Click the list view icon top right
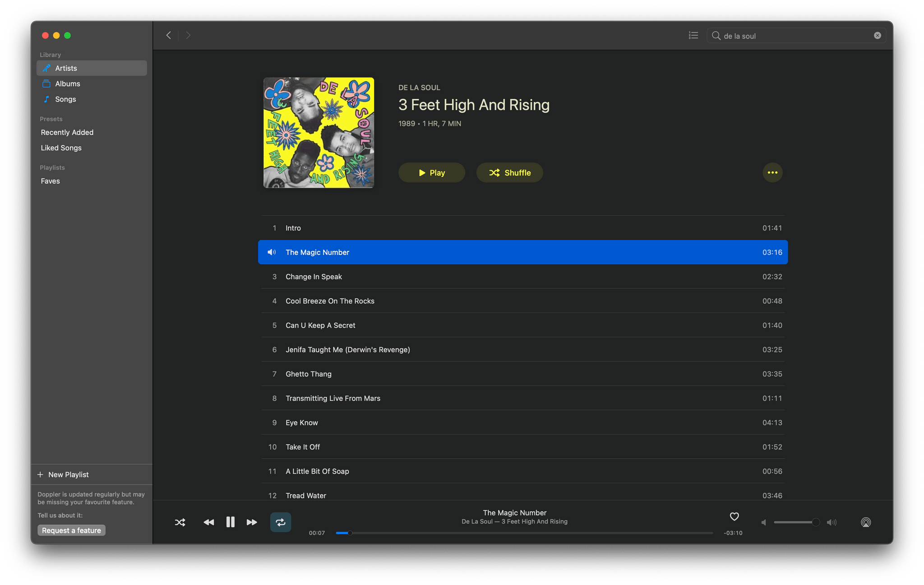This screenshot has width=924, height=585. click(x=693, y=35)
